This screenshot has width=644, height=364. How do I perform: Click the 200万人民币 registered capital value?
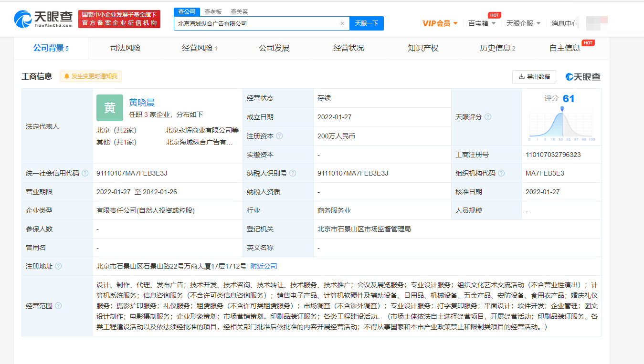click(336, 136)
